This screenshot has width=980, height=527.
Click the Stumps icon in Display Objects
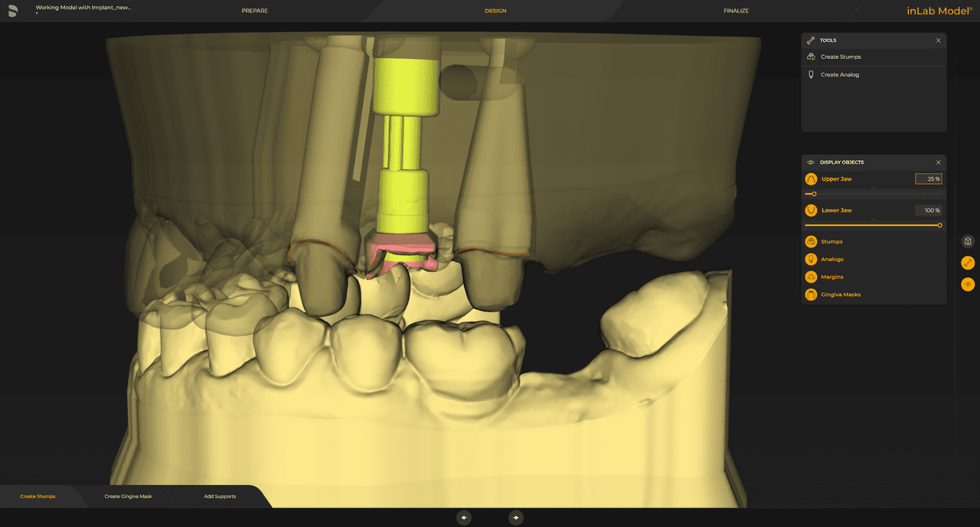(810, 241)
